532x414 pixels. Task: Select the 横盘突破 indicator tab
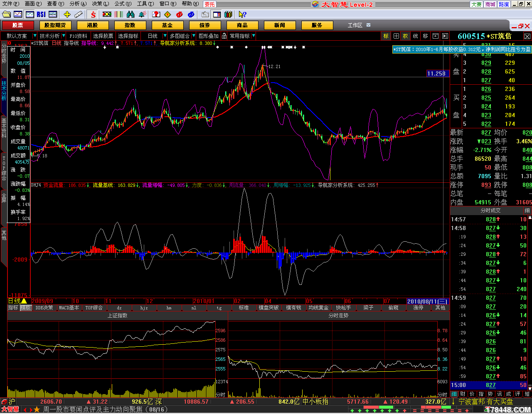click(x=268, y=308)
